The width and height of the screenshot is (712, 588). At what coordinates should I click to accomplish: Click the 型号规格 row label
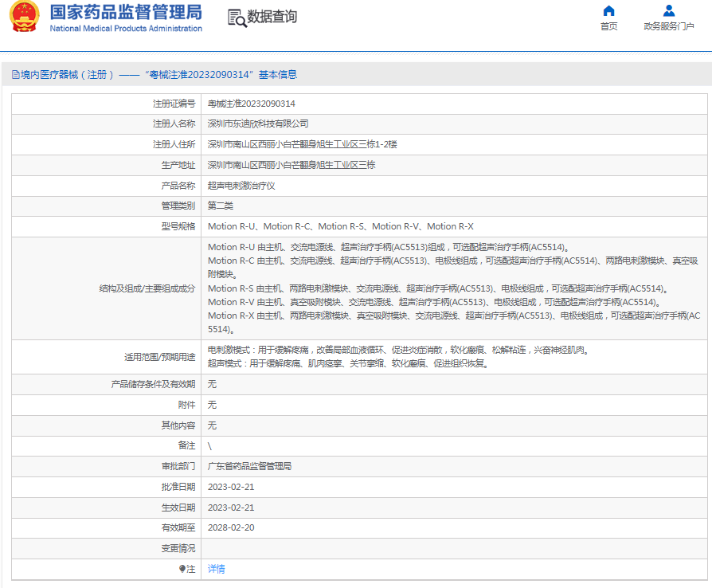178,226
